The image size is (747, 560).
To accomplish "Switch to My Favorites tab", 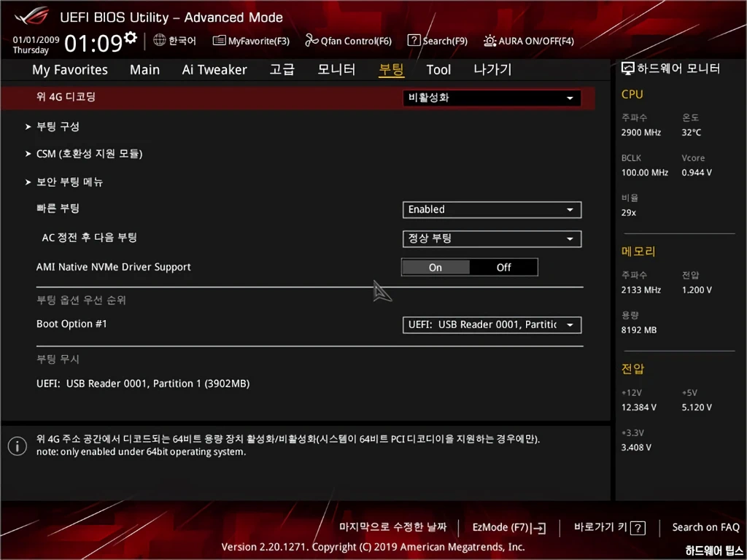I will (x=70, y=70).
